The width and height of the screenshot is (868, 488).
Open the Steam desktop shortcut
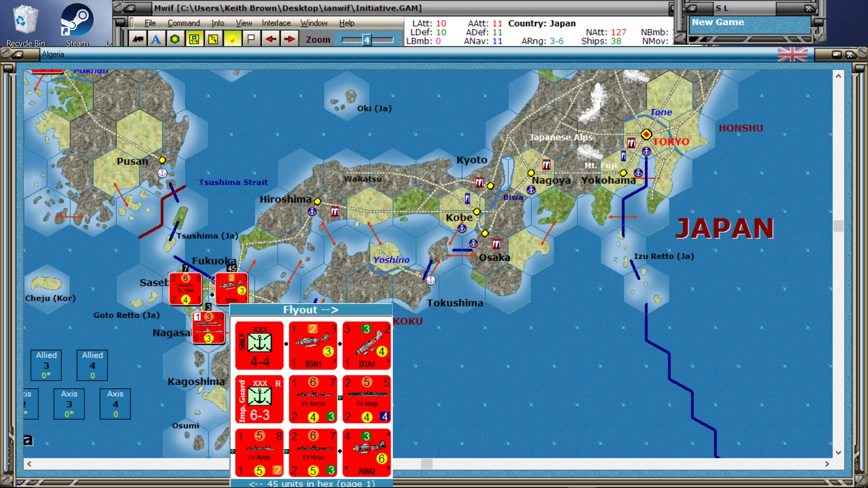click(x=77, y=25)
